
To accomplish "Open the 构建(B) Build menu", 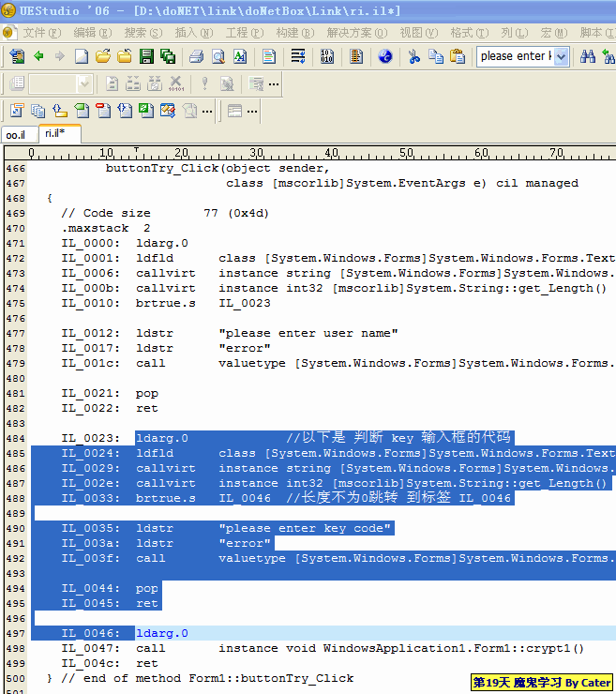I will pyautogui.click(x=294, y=33).
